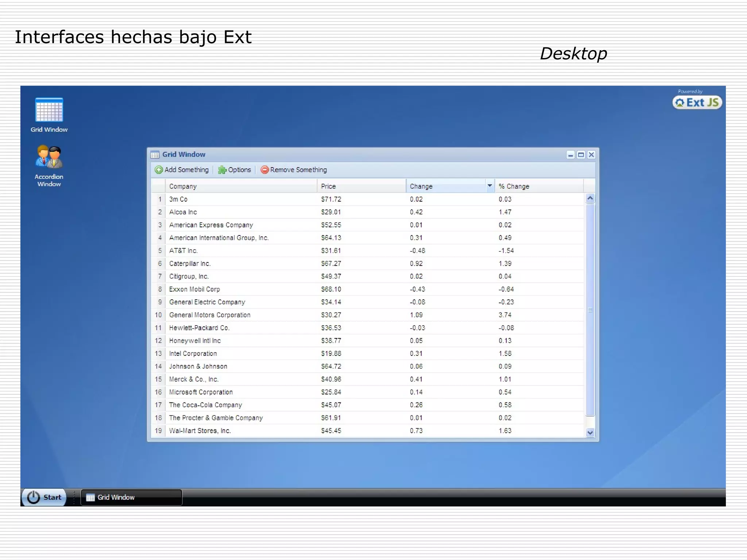Select General Motors Corporation row
The height and width of the screenshot is (560, 747).
[x=367, y=315]
